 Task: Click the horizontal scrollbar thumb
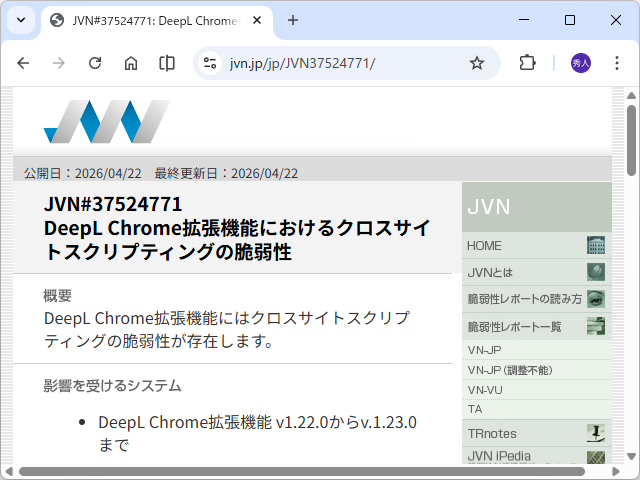[x=302, y=472]
